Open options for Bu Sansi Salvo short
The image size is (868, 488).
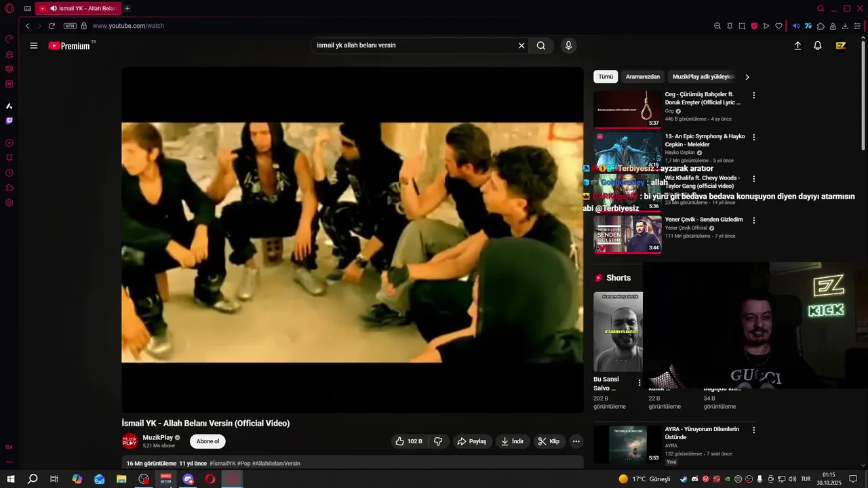[x=639, y=383]
